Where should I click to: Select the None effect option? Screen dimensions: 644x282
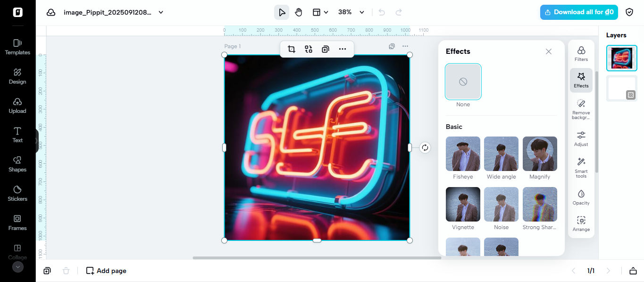point(463,82)
